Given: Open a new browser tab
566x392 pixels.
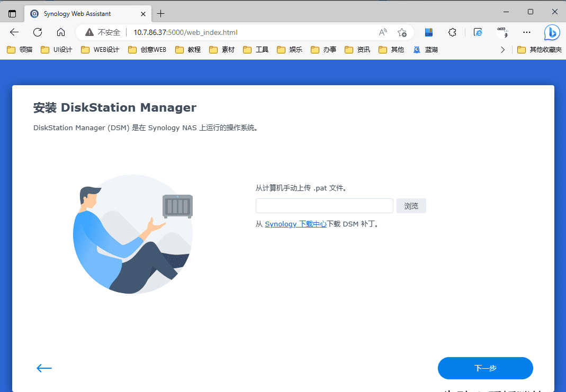Looking at the screenshot, I should tap(161, 13).
